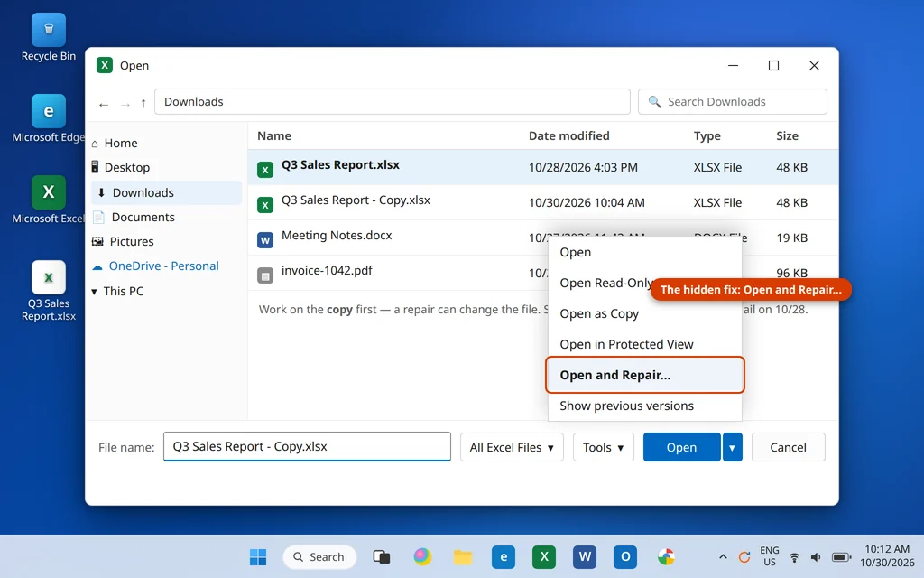Open Chrome from the taskbar

tap(666, 556)
